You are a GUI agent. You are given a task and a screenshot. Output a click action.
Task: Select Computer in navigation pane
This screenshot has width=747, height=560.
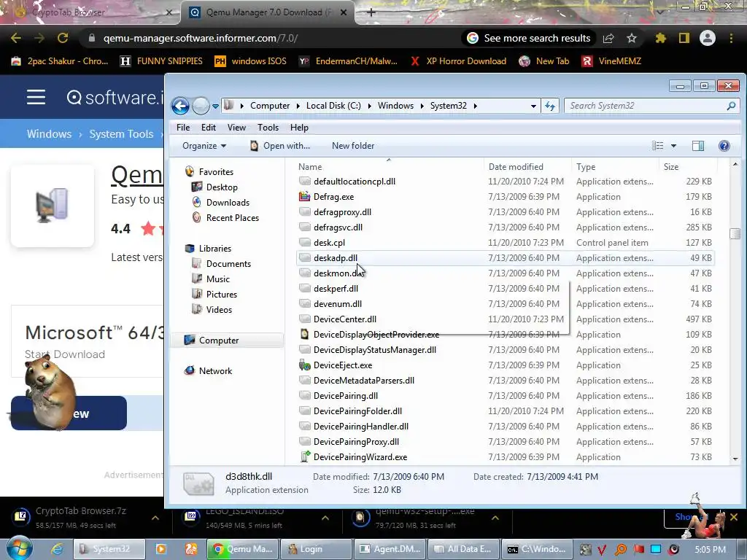coord(219,341)
